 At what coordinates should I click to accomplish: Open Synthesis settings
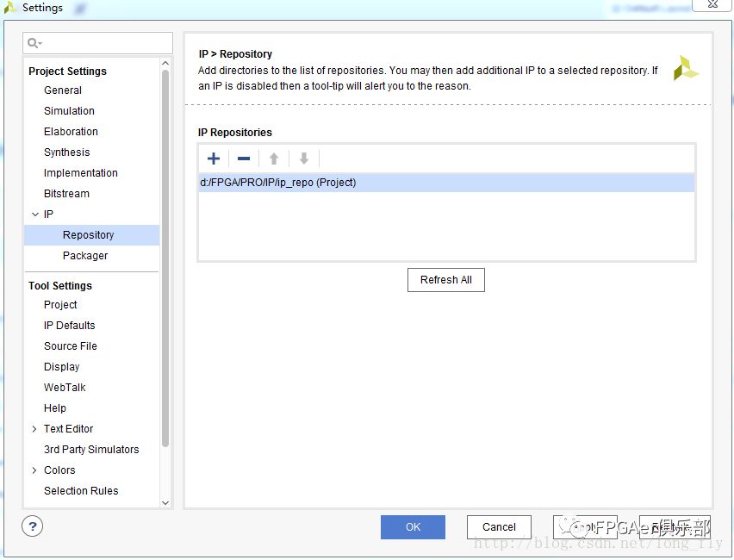tap(67, 152)
